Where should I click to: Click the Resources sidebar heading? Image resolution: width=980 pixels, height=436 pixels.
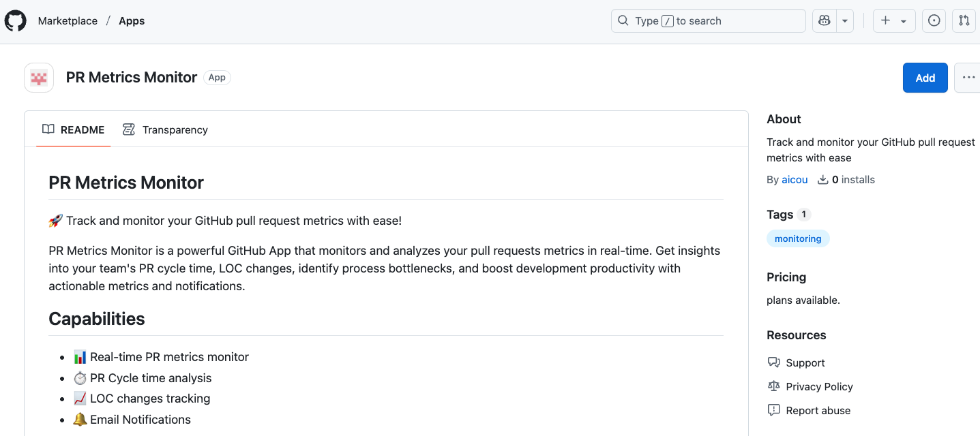[796, 335]
